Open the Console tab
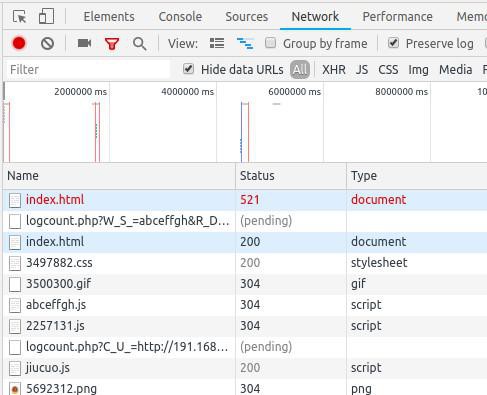Image resolution: width=487 pixels, height=395 pixels. click(180, 16)
